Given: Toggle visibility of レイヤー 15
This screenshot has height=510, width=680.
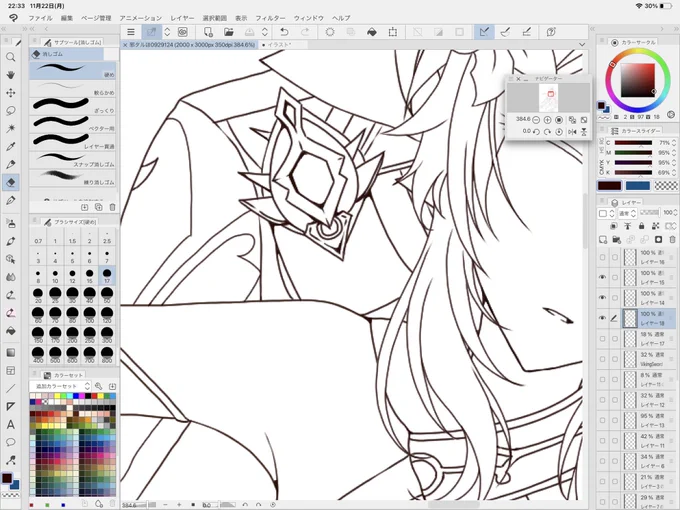Looking at the screenshot, I should [602, 277].
